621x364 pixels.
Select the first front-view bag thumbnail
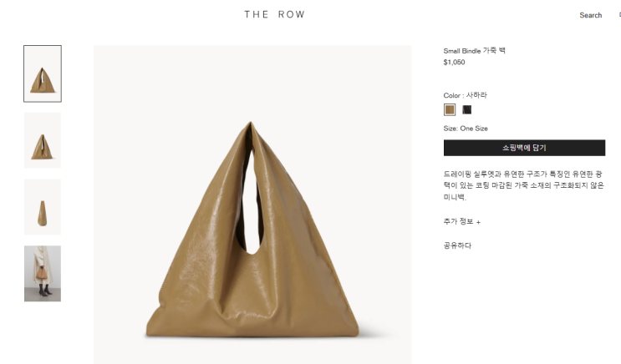coord(43,73)
